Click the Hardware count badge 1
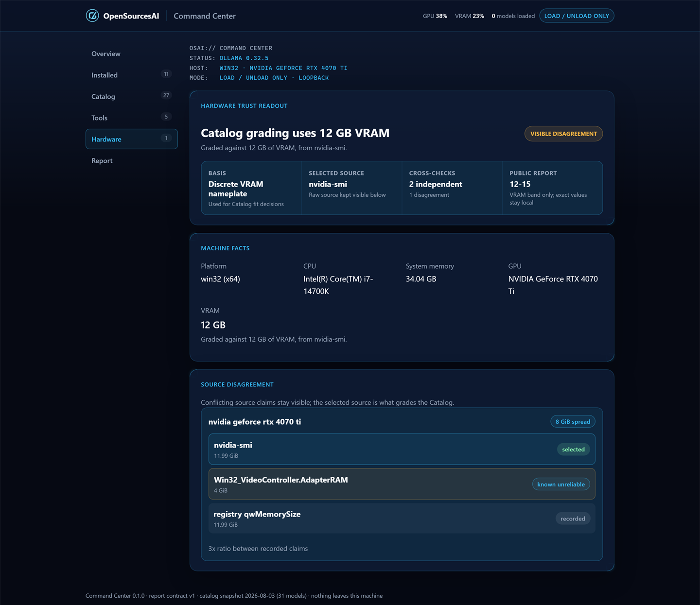 (x=166, y=138)
